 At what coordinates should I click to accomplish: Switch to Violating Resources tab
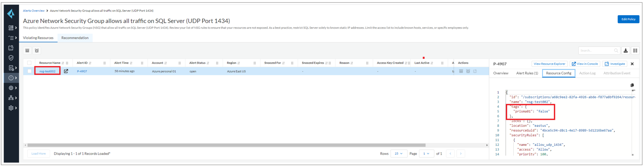(x=38, y=38)
